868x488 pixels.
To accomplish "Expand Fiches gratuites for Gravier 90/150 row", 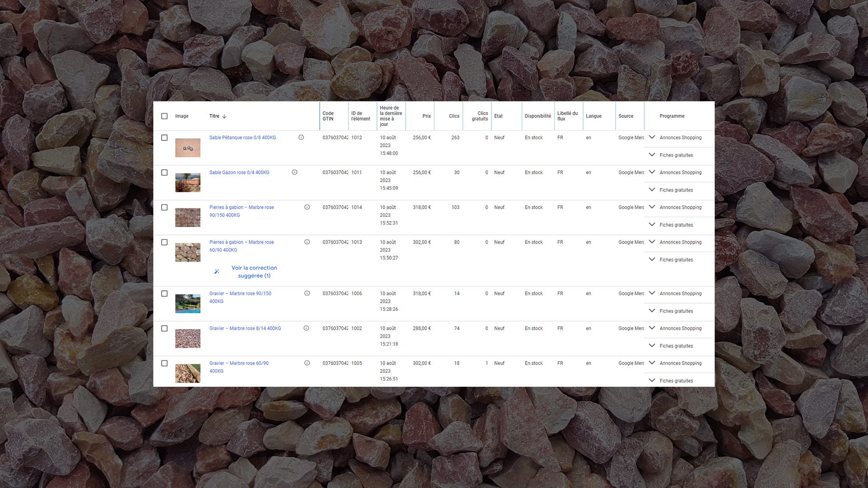I will 652,310.
